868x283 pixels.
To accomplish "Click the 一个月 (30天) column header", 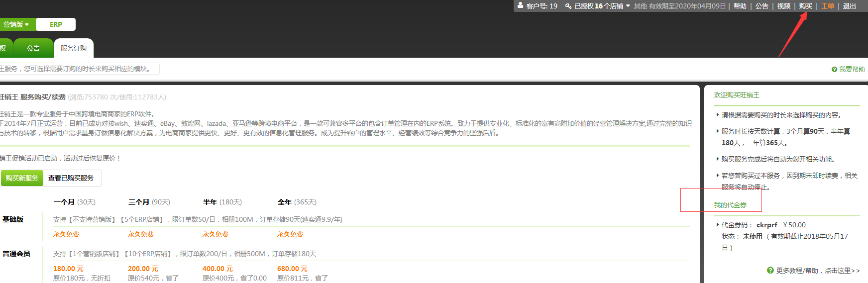I will (75, 202).
